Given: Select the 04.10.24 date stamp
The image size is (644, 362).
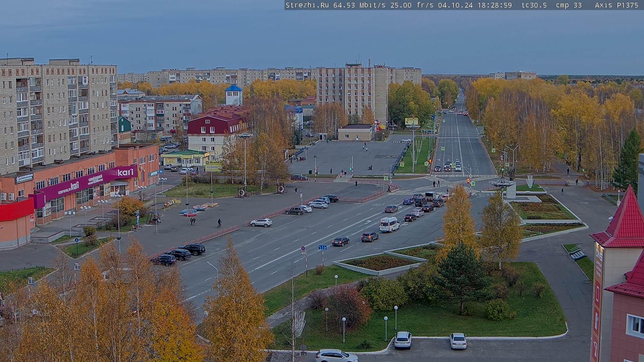Looking at the screenshot, I should (455, 5).
